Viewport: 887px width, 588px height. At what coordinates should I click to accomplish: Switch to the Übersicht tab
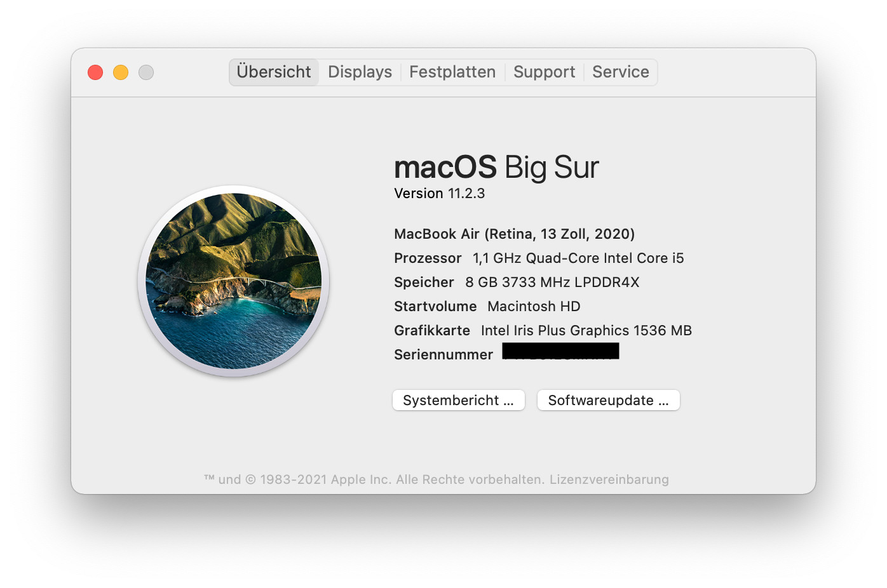click(274, 72)
